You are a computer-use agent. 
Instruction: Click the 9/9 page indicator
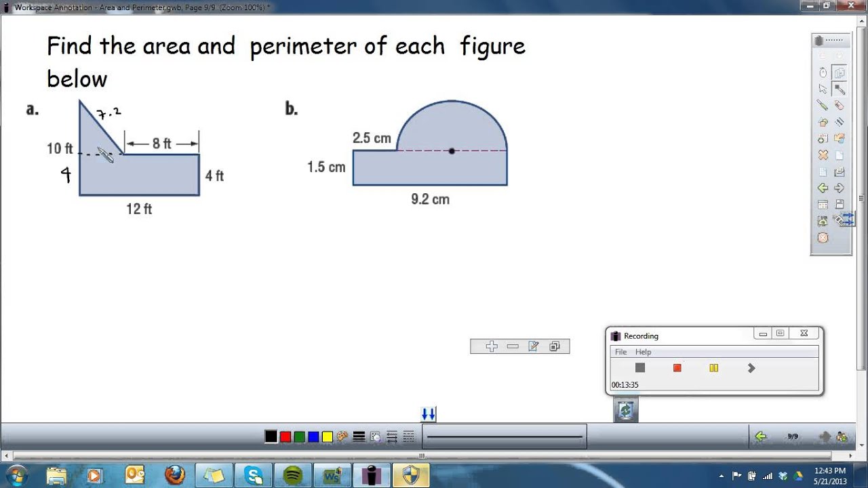(x=793, y=436)
